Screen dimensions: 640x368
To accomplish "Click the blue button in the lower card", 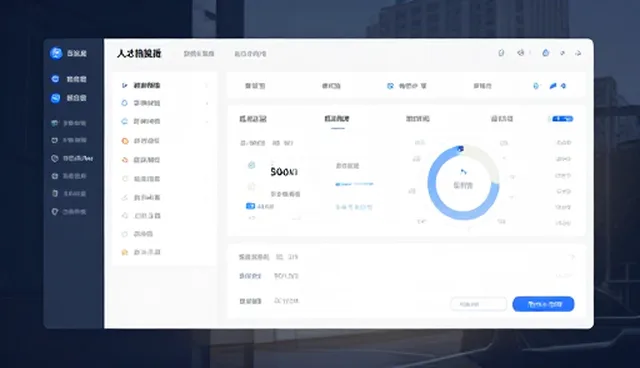I will (x=543, y=304).
